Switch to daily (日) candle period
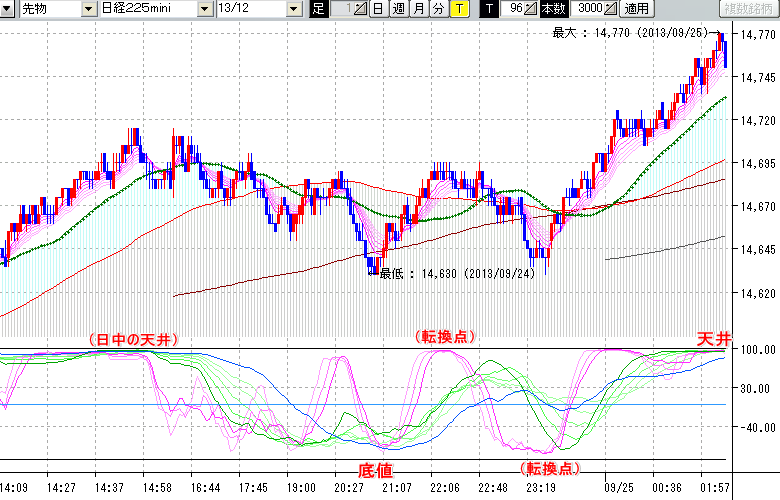The width and height of the screenshot is (780, 500). tap(378, 9)
